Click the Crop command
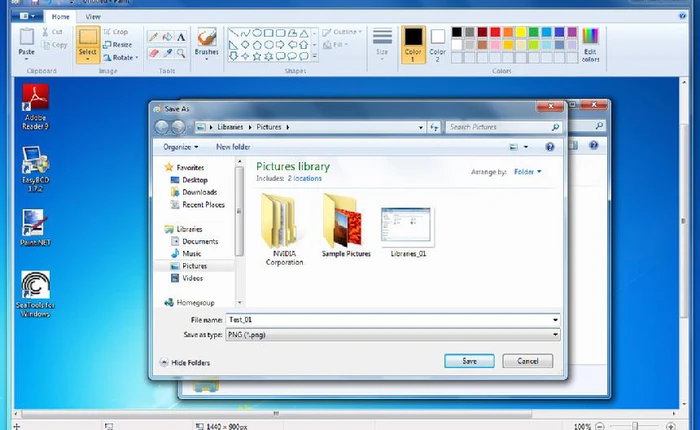The image size is (700, 430). (x=116, y=32)
